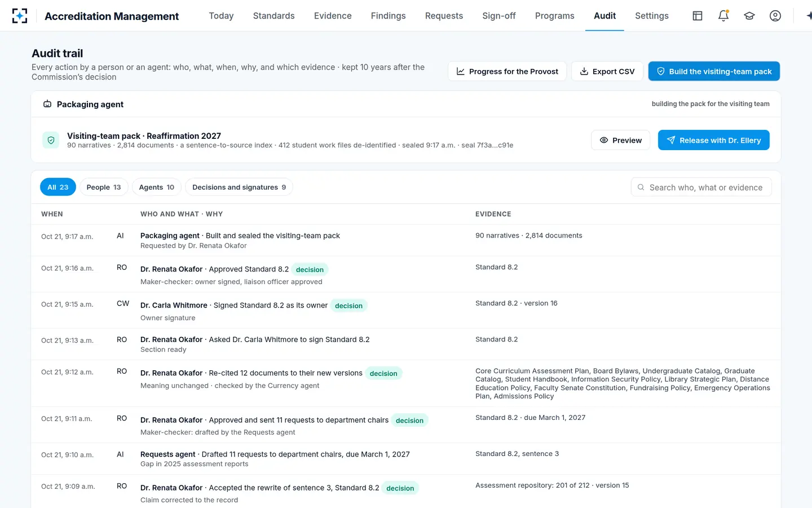Click Release with Dr. Ellery
Viewport: 812px width, 508px height.
point(713,140)
